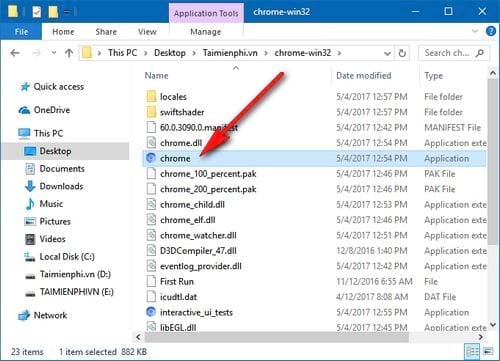Click the Application Tools contextual tab header

[206, 13]
